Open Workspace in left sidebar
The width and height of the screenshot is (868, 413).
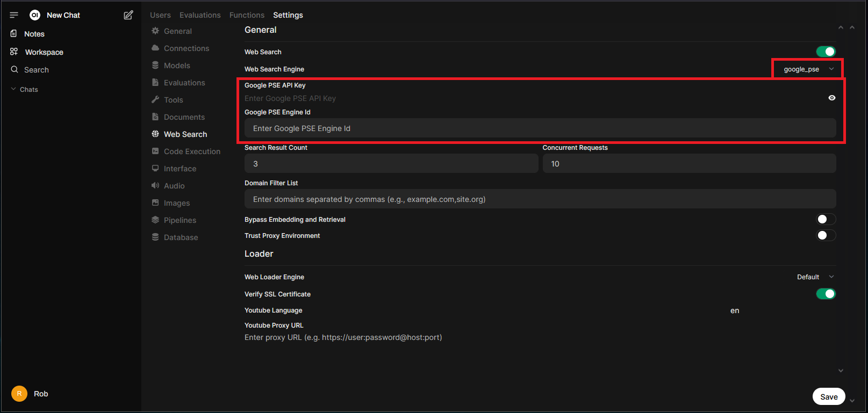44,52
